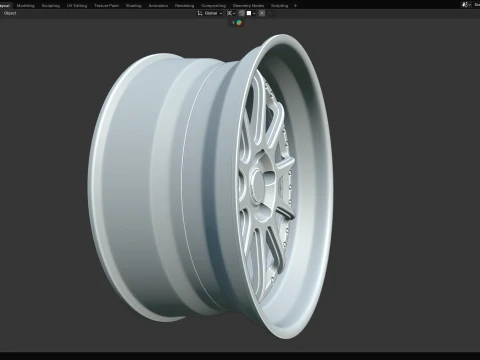
Task: Switch to the Scripting workspace tab
Action: point(279,6)
